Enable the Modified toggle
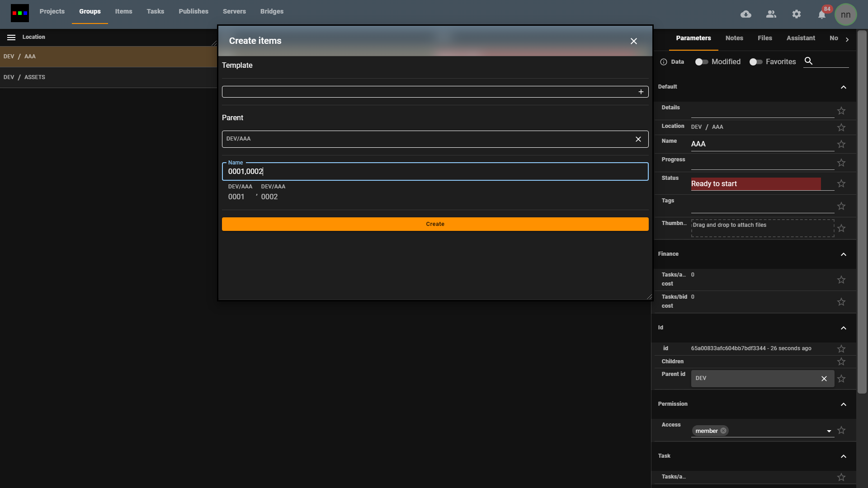Image resolution: width=868 pixels, height=488 pixels. click(x=701, y=62)
